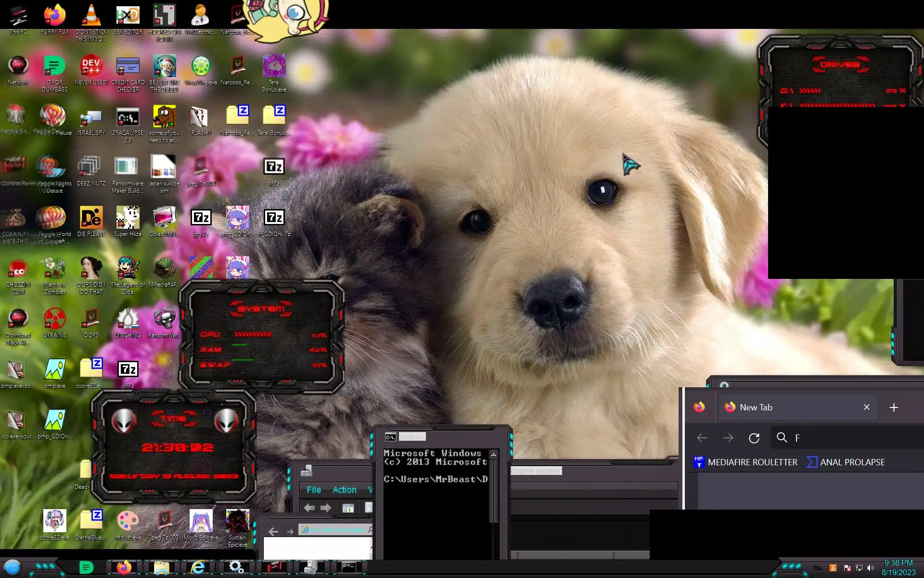Open File Explorer from the taskbar
The image size is (924, 578).
tap(161, 567)
